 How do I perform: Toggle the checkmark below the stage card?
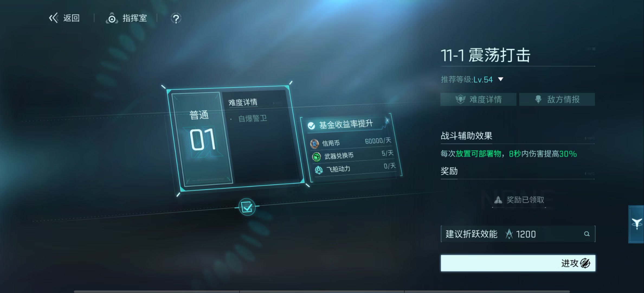(247, 207)
